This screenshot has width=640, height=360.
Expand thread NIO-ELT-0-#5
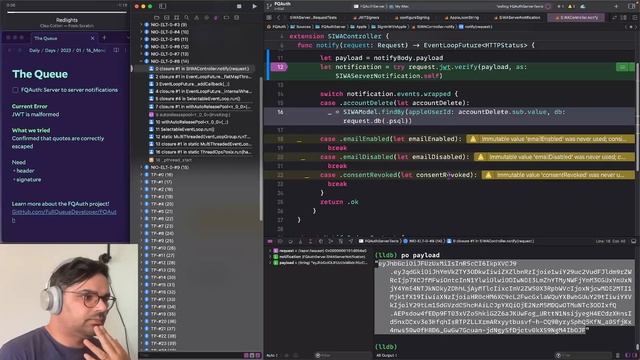pyautogui.click(x=142, y=39)
